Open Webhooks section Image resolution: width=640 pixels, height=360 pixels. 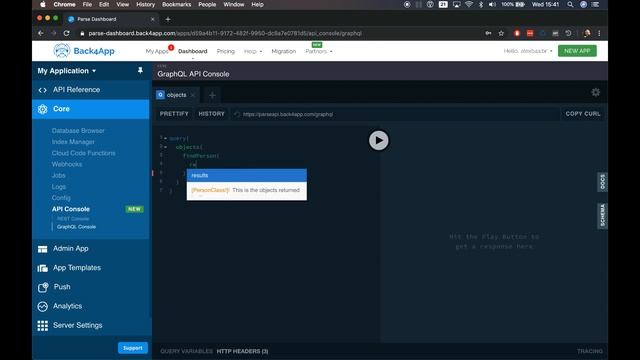pyautogui.click(x=67, y=164)
